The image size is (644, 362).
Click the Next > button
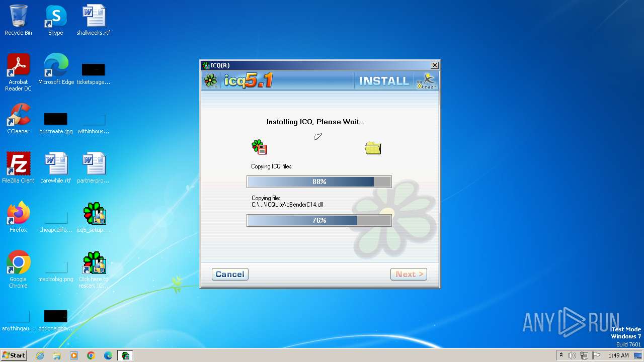[x=409, y=274]
